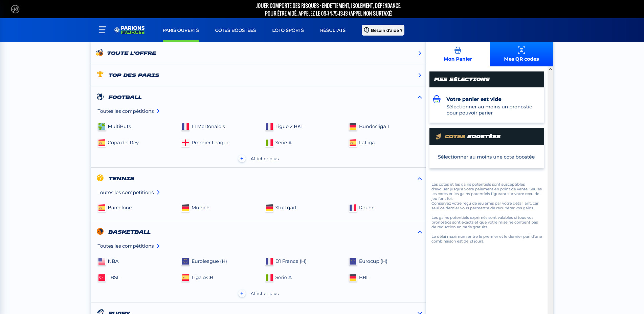Collapse the Tennis section chevron
The width and height of the screenshot is (644, 314).
tap(420, 179)
